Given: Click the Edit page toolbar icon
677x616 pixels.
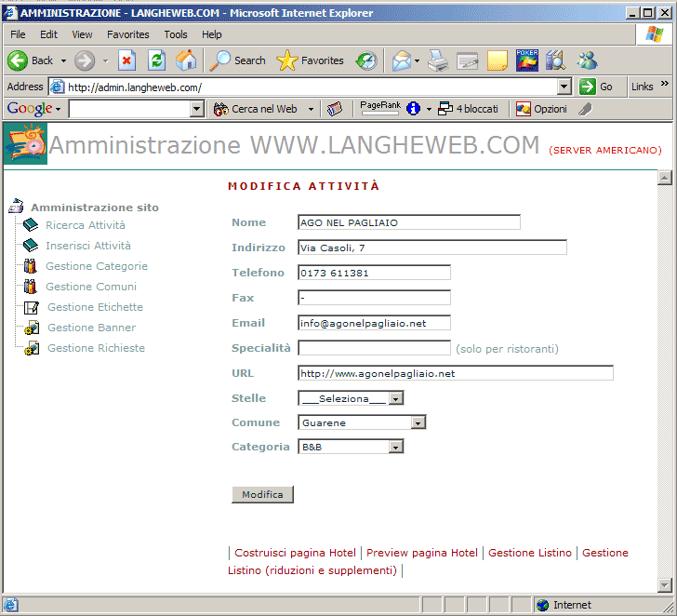Looking at the screenshot, I should [467, 60].
